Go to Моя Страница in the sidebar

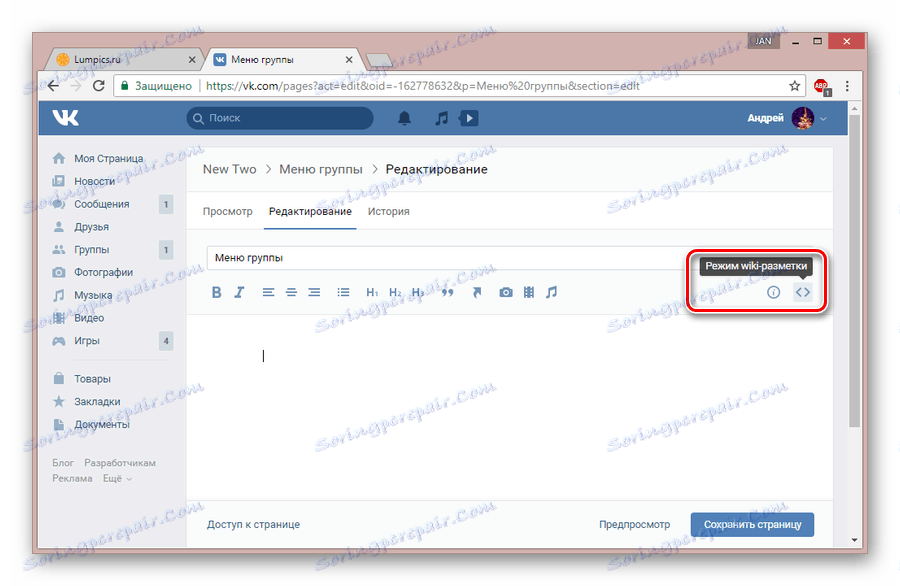108,158
